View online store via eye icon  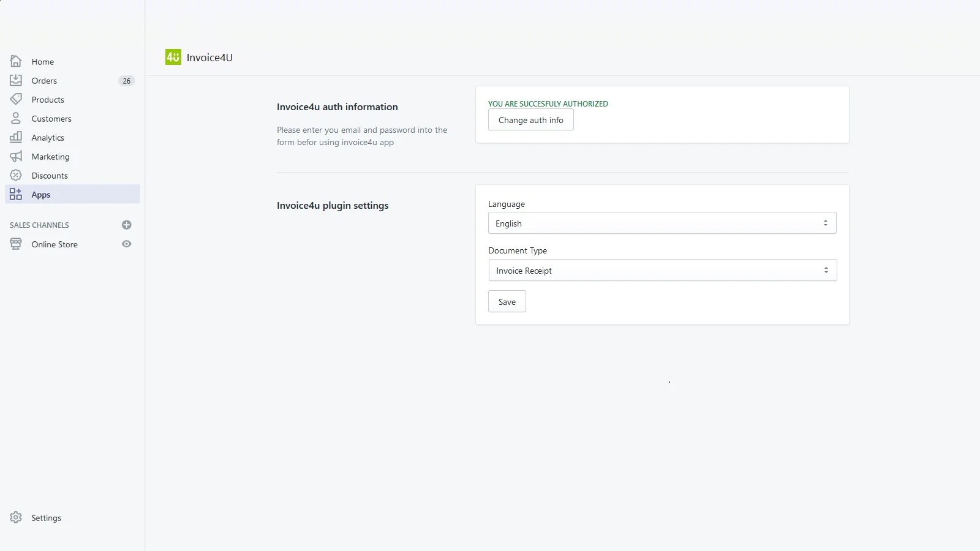coord(127,244)
